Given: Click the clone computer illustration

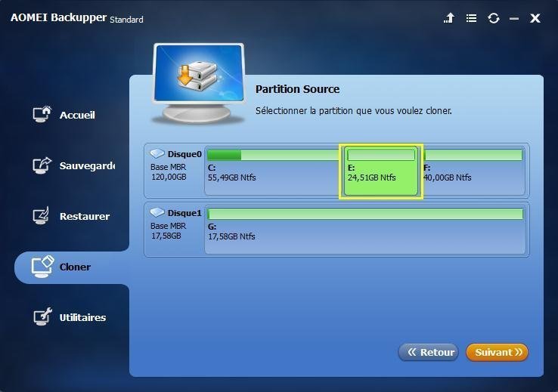Looking at the screenshot, I should click(199, 84).
